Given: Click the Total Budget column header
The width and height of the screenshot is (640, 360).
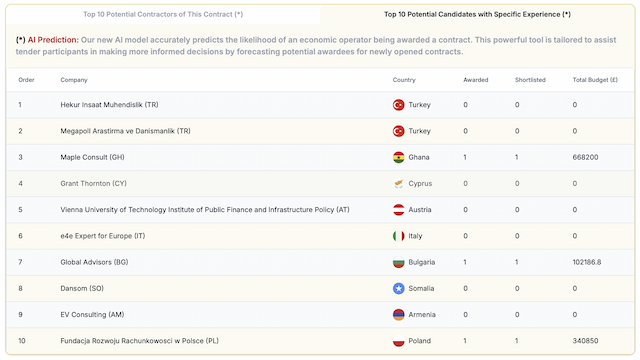Looking at the screenshot, I should 595,80.
